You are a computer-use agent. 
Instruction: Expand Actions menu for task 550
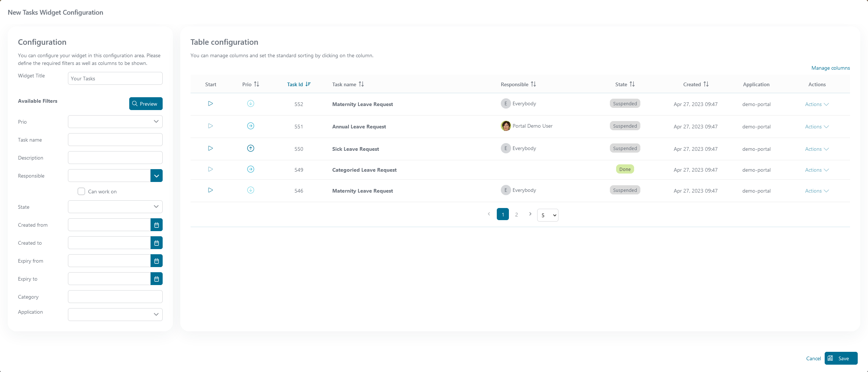(817, 149)
